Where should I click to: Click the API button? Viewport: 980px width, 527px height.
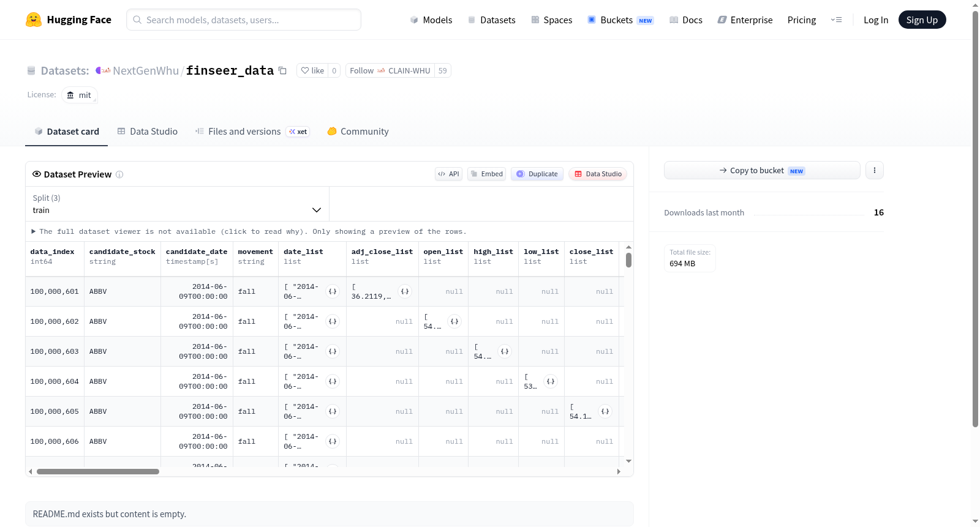pos(448,174)
